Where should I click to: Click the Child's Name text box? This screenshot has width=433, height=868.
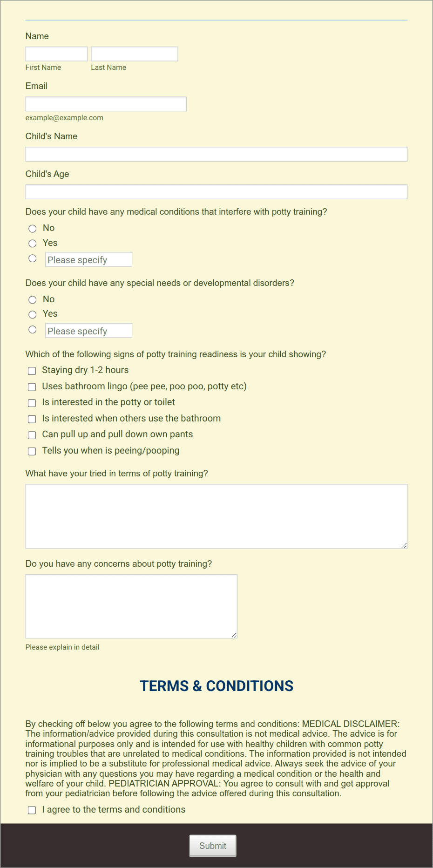coord(216,154)
